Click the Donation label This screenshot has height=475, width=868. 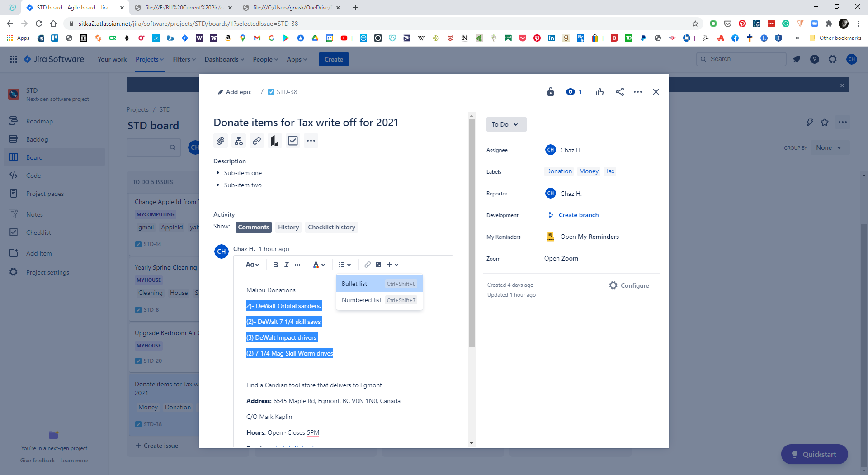(559, 171)
